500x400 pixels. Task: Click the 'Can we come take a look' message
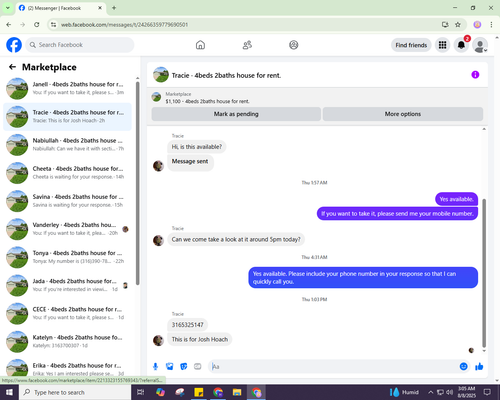coord(236,239)
